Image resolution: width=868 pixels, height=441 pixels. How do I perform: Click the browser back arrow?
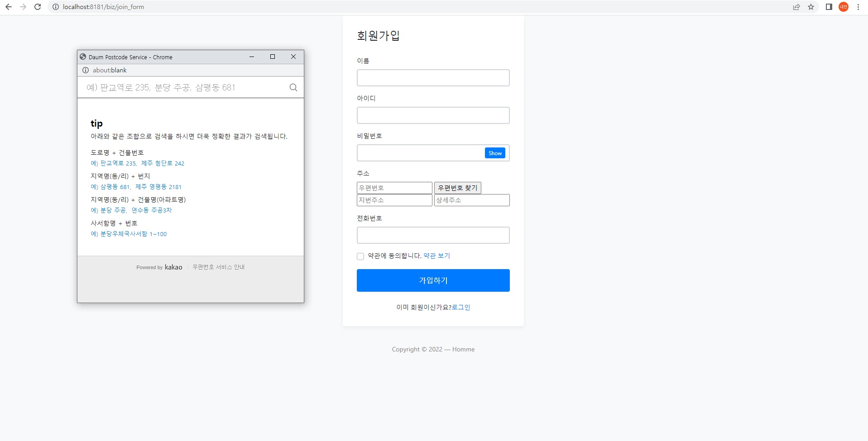[x=8, y=7]
